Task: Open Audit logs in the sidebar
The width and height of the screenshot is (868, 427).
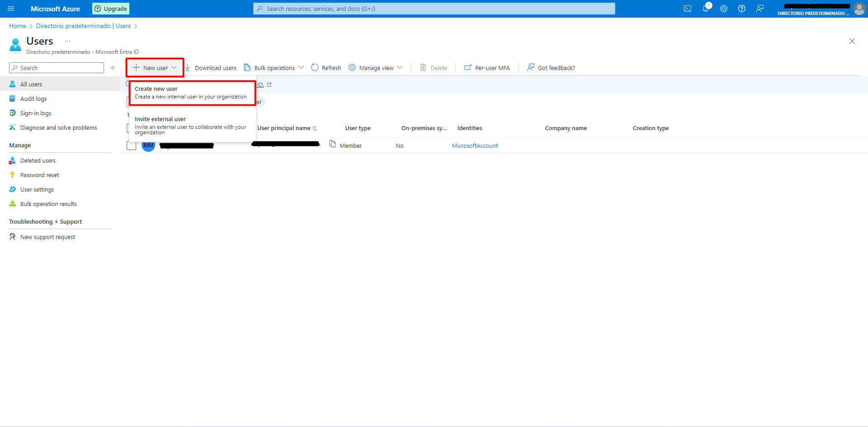Action: tap(33, 99)
